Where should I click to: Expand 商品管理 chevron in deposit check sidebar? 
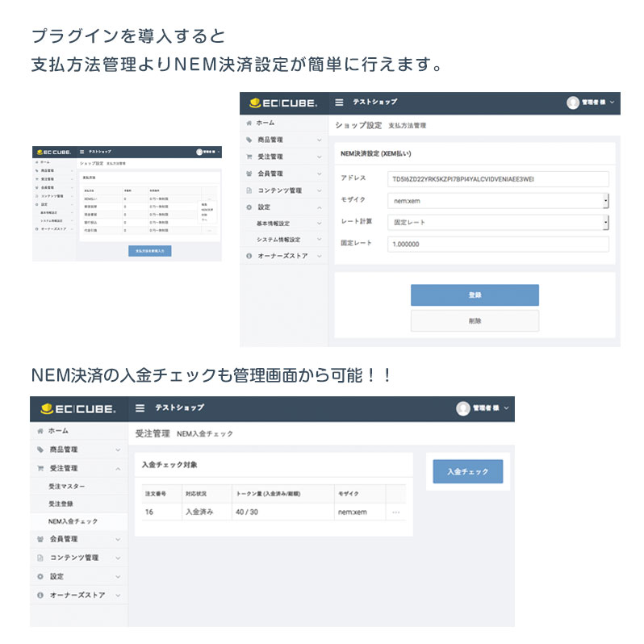click(x=118, y=450)
